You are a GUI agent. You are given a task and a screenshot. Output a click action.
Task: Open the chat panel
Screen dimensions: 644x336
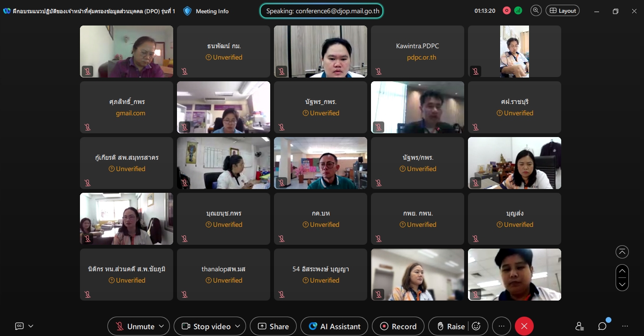tap(602, 326)
